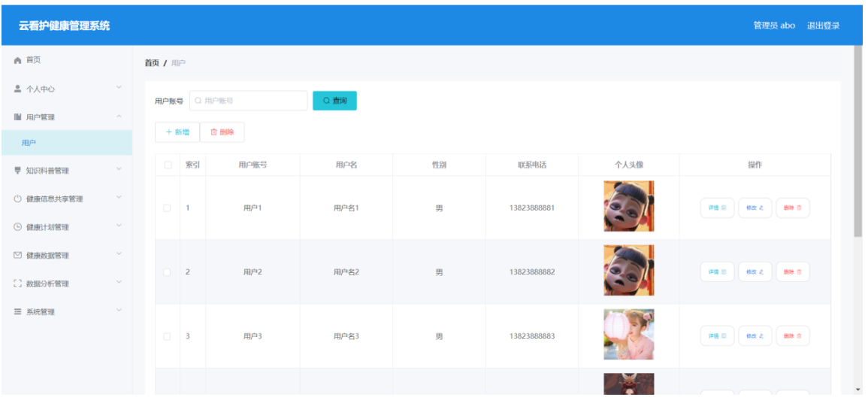Click 详情 button for 用户2
868x400 pixels.
point(717,272)
